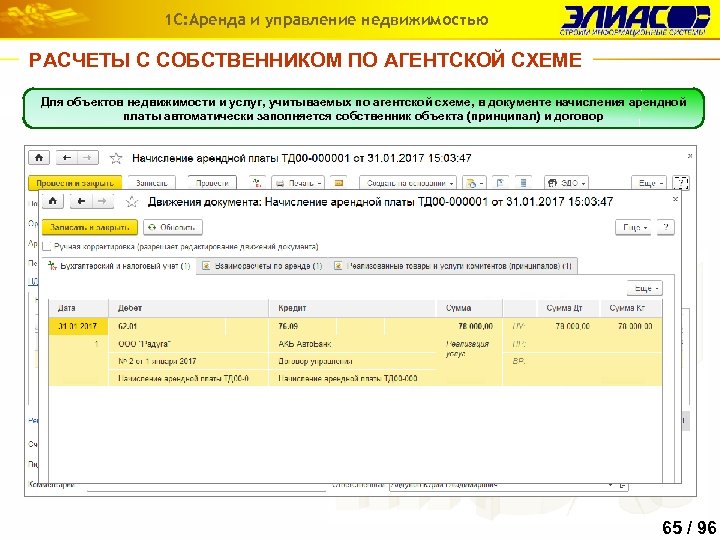This screenshot has width=720, height=540.
Task: Click Записать и закрыть button
Action: click(x=90, y=227)
